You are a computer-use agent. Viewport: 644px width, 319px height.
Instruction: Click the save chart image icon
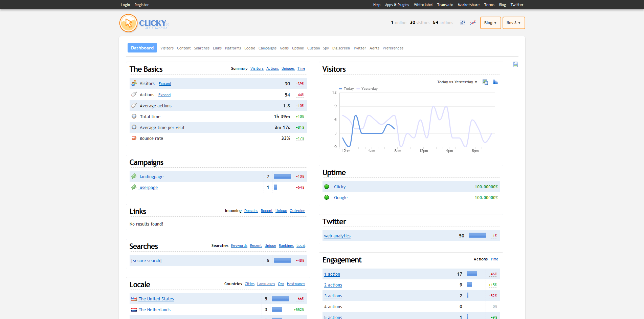pyautogui.click(x=485, y=82)
